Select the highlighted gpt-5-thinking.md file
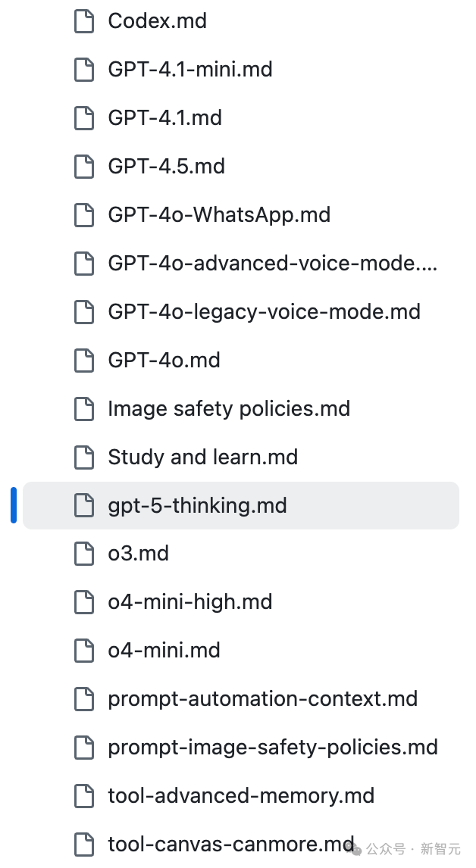The width and height of the screenshot is (476, 868). point(197,505)
